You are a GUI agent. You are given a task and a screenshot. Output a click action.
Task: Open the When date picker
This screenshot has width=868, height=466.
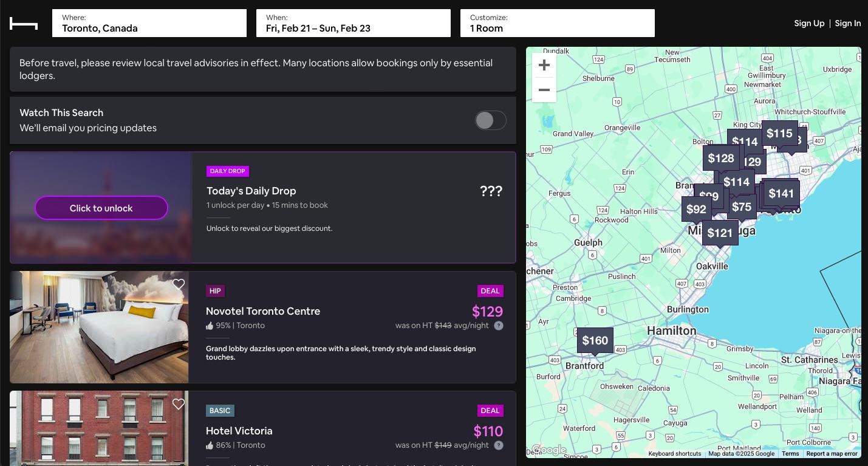tap(354, 23)
